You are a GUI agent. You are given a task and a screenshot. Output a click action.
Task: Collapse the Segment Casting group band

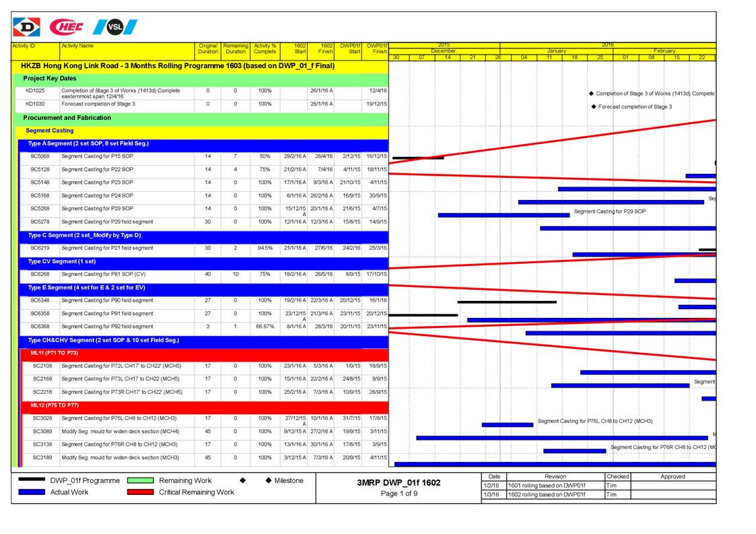pyautogui.click(x=50, y=131)
